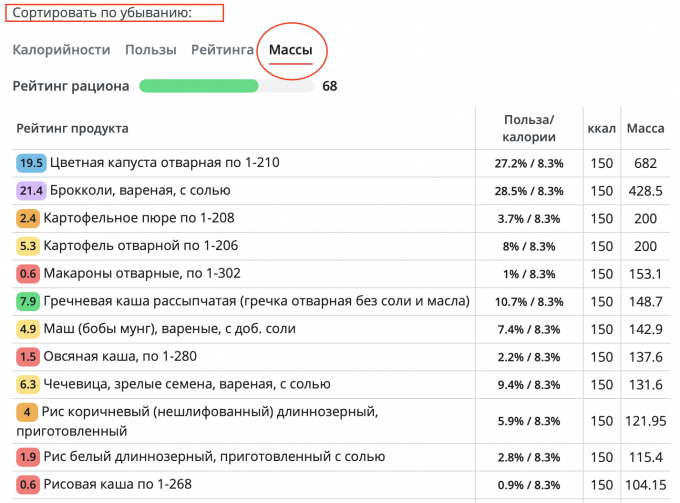Click the 6.3 rating badge for Чечевица

(x=28, y=384)
